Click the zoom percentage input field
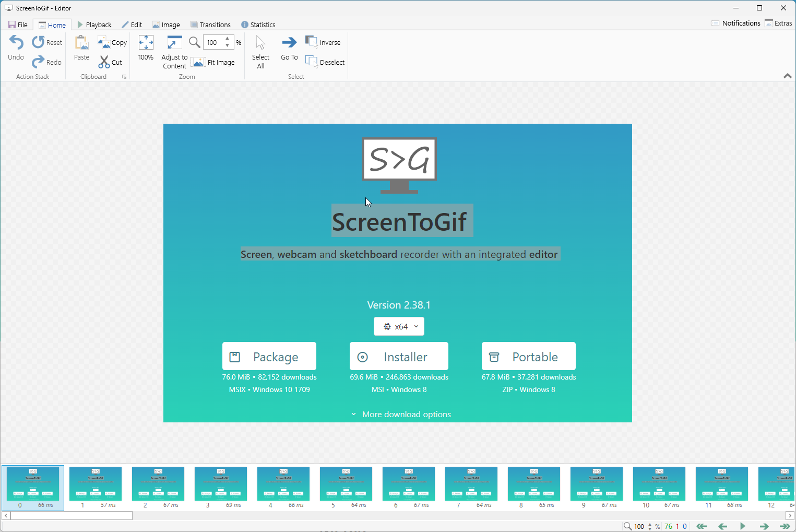Viewport: 796px width, 532px height. [213, 42]
